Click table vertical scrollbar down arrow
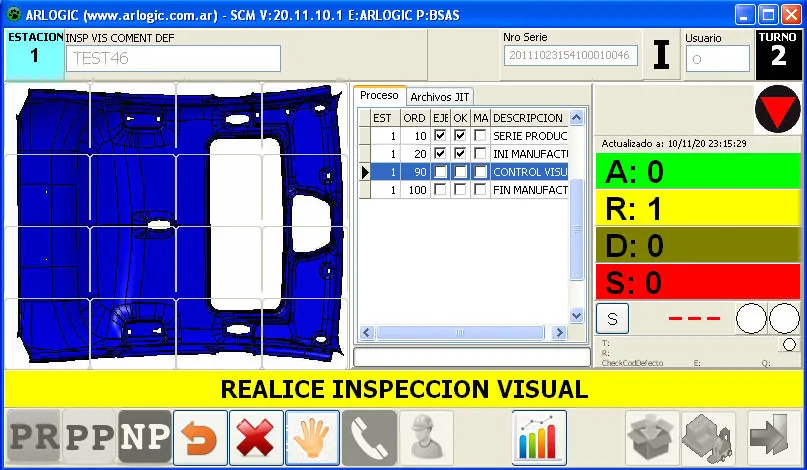The height and width of the screenshot is (470, 807). [x=576, y=316]
